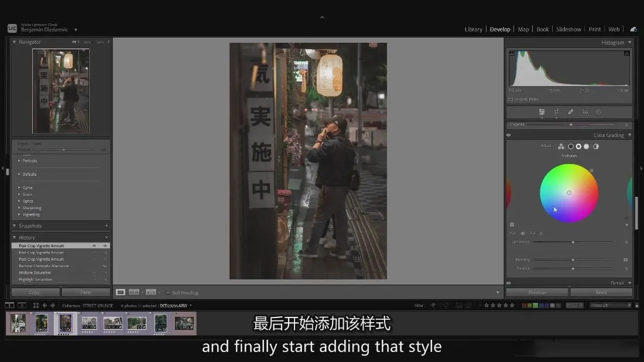
Task: Enable Soft Proofing checkbox
Action: click(168, 292)
